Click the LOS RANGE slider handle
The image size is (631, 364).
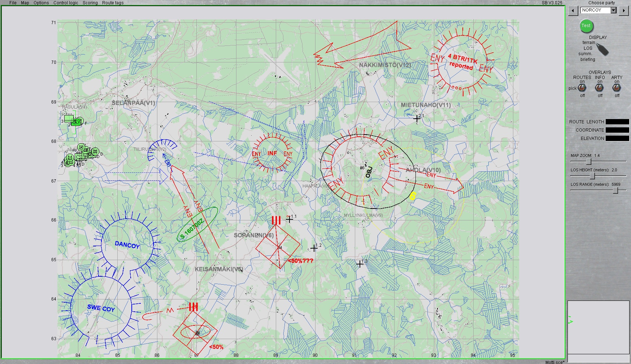[616, 190]
